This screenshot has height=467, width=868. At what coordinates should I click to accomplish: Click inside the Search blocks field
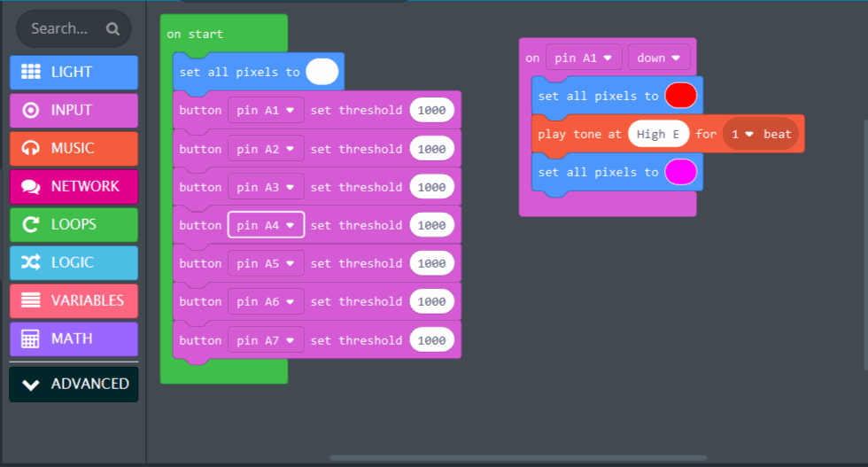[60, 28]
